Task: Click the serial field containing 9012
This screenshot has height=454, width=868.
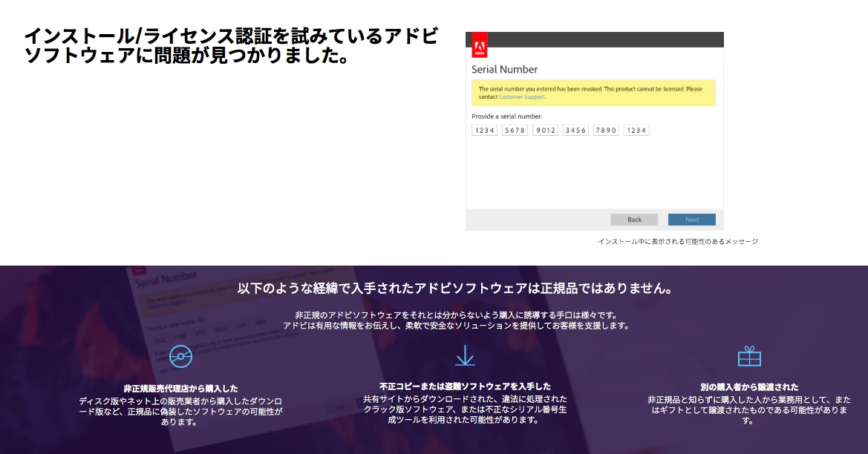Action: pos(545,131)
